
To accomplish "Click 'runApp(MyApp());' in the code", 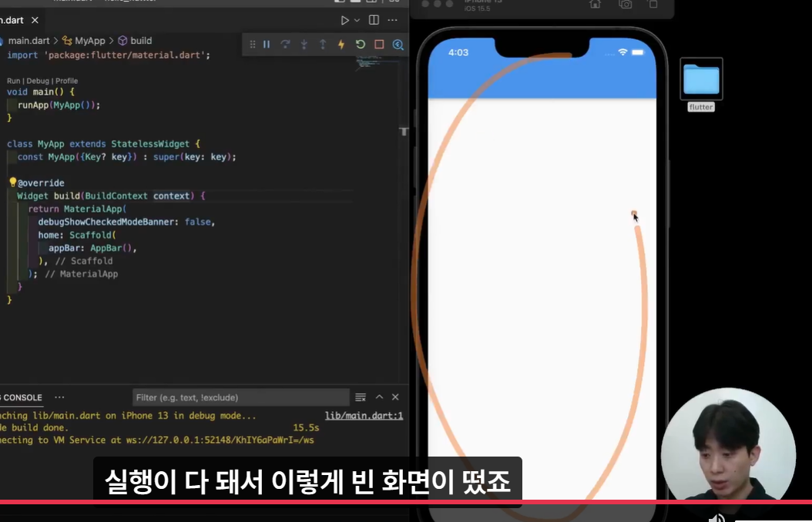I will pyautogui.click(x=59, y=105).
